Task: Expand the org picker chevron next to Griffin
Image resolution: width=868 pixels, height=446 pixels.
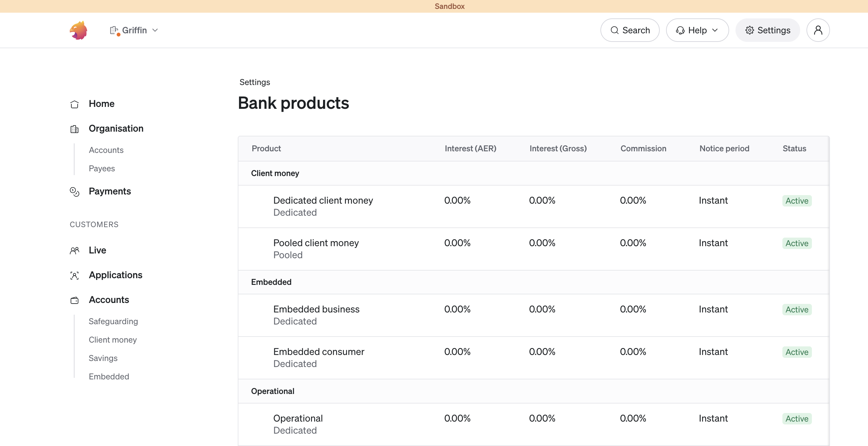Action: (155, 30)
